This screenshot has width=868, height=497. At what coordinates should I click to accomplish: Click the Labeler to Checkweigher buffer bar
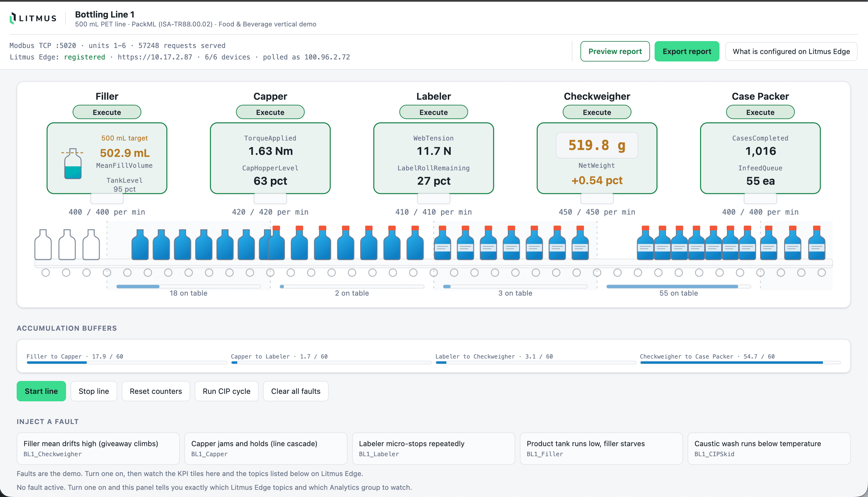click(536, 363)
